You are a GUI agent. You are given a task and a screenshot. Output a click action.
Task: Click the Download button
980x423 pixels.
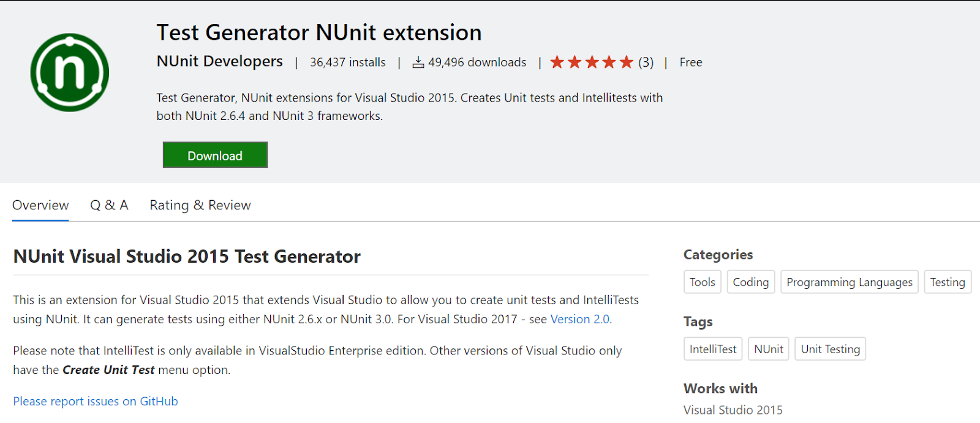214,155
